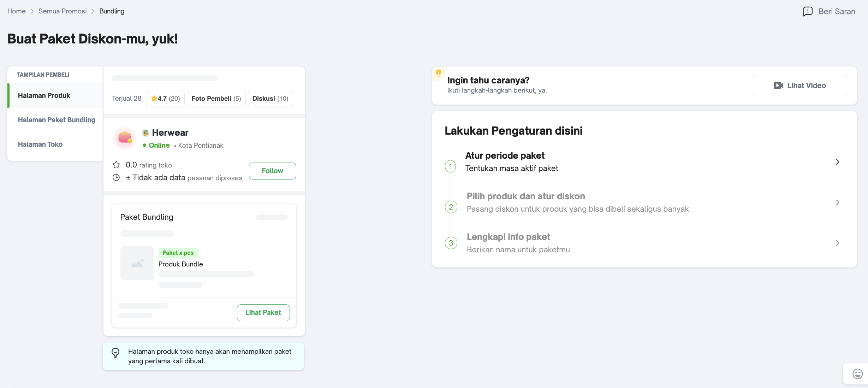Open the Pilih produk dan atur diskon chevron
The width and height of the screenshot is (868, 388).
837,202
